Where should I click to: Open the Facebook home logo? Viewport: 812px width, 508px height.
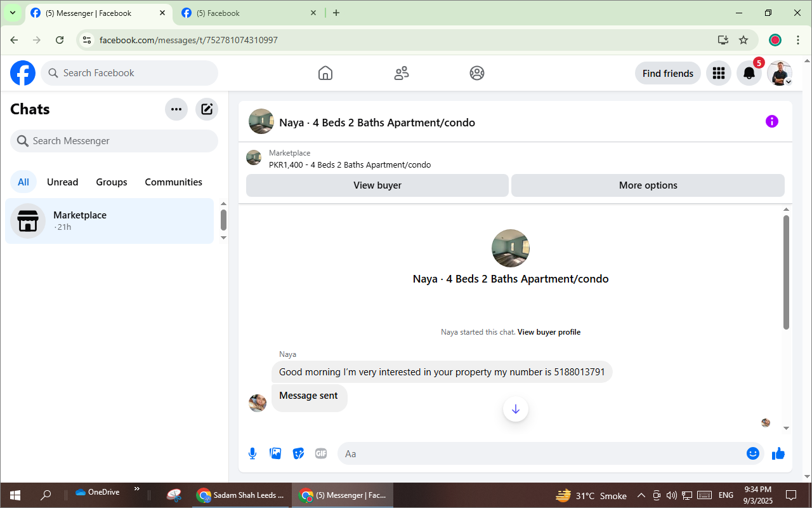pos(23,73)
